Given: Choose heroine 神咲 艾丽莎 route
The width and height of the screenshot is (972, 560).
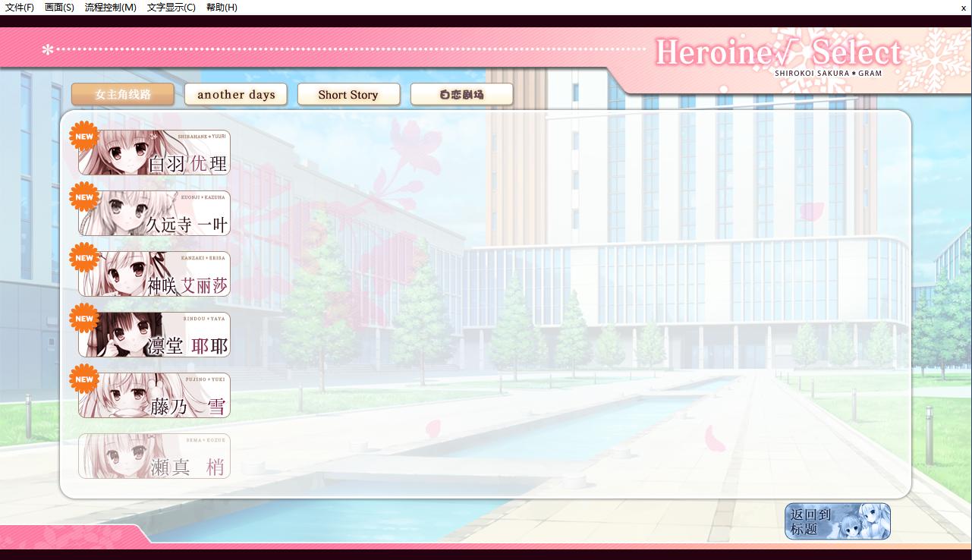Looking at the screenshot, I should click(154, 274).
